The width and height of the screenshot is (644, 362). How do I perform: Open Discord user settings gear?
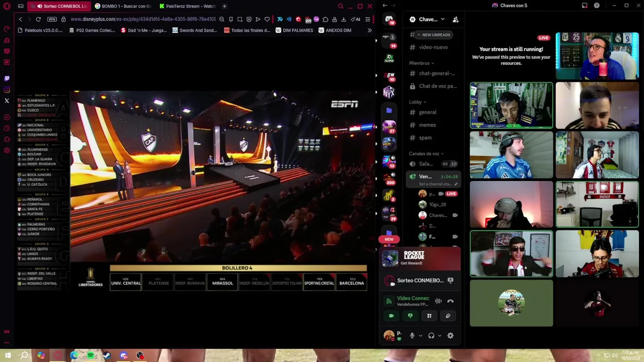point(450,335)
